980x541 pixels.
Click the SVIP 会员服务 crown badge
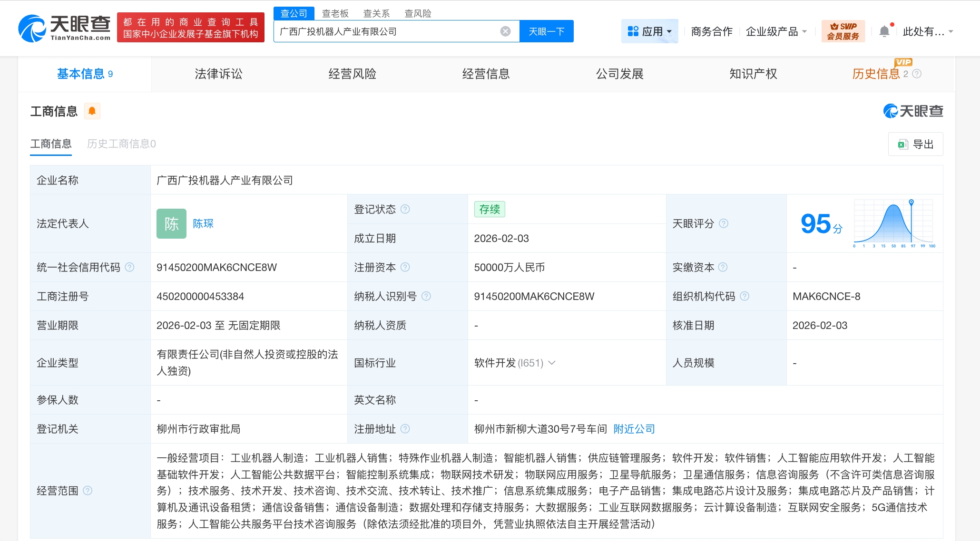point(843,30)
